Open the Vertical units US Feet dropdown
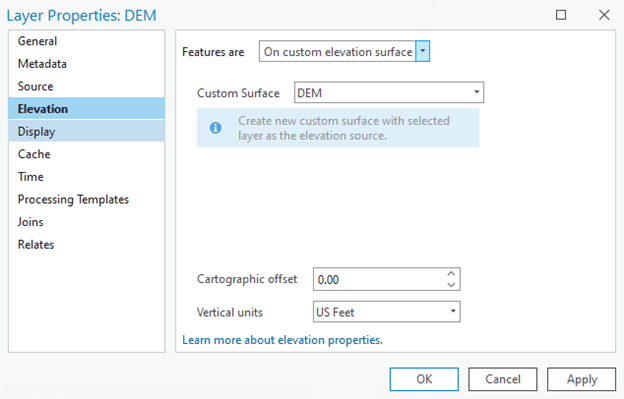The image size is (624, 399). pos(386,312)
